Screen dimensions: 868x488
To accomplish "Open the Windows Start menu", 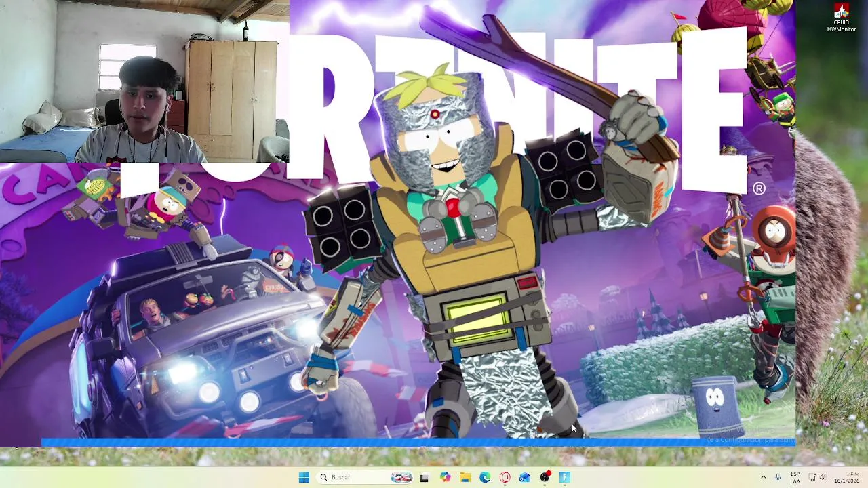I will coord(304,477).
